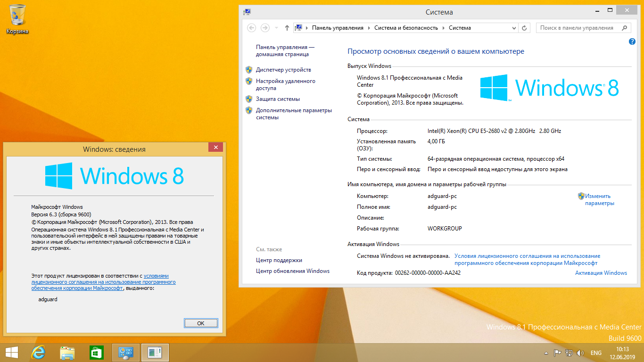Click OK in Windows: сведения dialog
Screen dimensions: 644x362
(201, 323)
